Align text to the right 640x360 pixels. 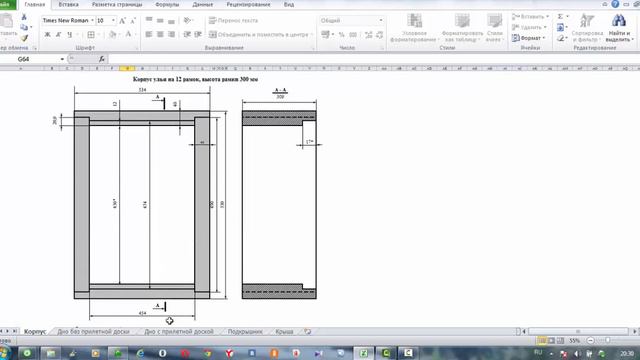point(171,35)
